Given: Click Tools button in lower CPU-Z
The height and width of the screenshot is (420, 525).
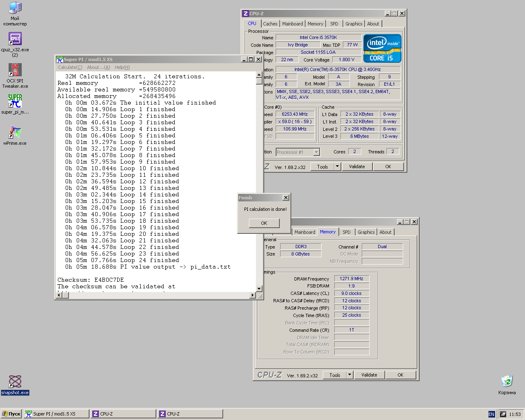Looking at the screenshot, I should 335,375.
